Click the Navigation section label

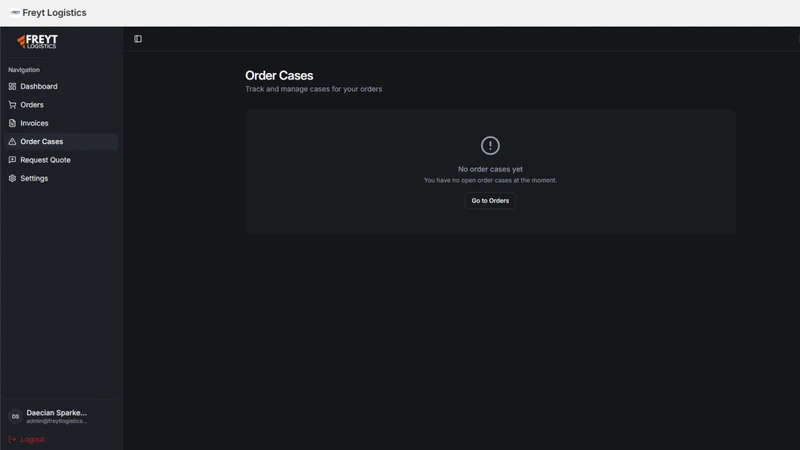click(x=24, y=70)
